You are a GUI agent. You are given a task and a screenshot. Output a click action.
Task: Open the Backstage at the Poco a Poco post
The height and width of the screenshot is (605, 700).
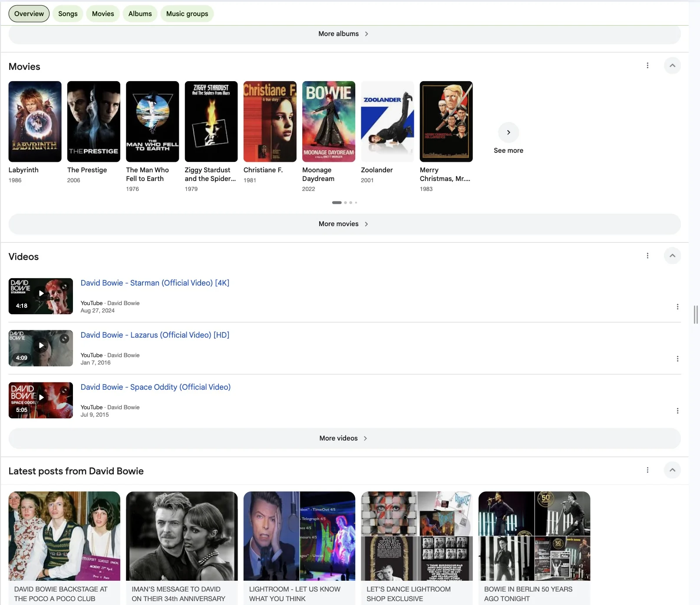click(64, 548)
